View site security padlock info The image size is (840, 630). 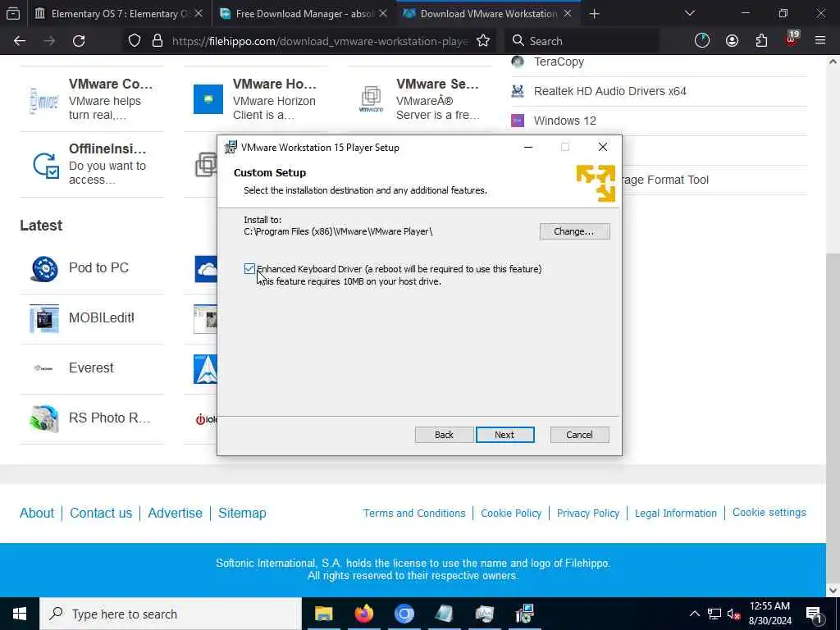(157, 41)
